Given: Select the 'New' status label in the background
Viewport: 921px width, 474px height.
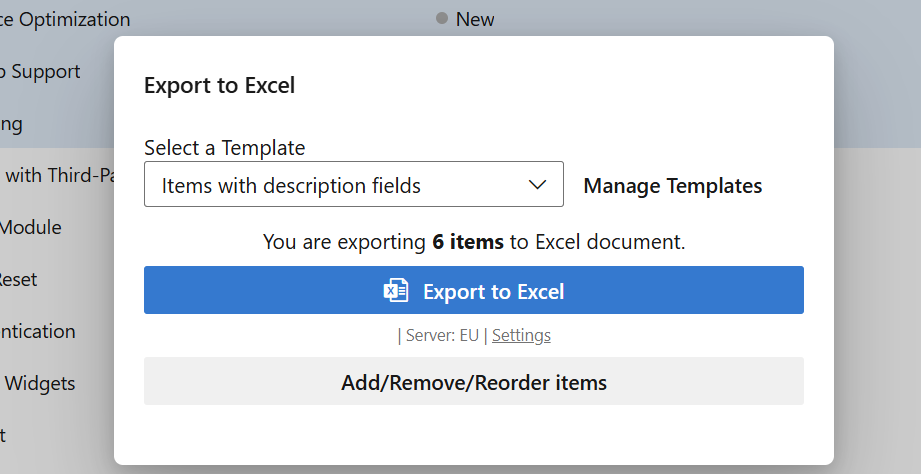Looking at the screenshot, I should click(x=475, y=19).
